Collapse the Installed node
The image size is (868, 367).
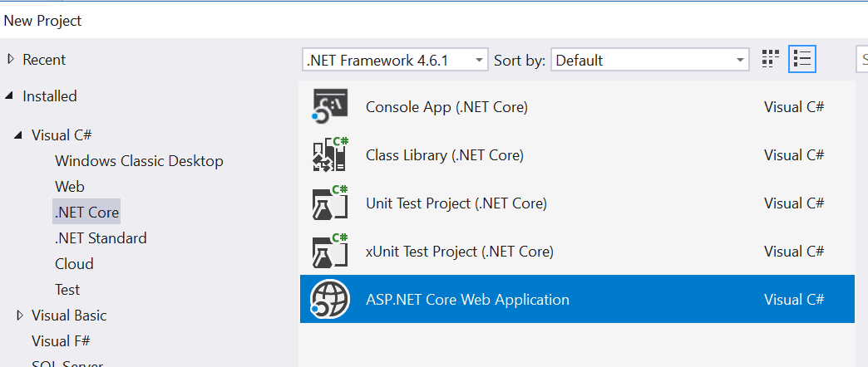9,96
